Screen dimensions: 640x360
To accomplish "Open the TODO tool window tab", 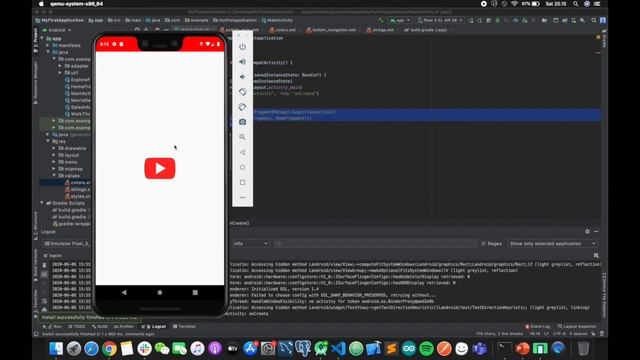I will pyautogui.click(x=77, y=327).
